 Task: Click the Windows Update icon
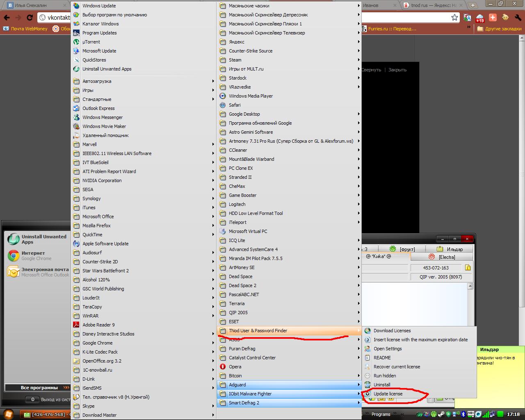pos(76,6)
